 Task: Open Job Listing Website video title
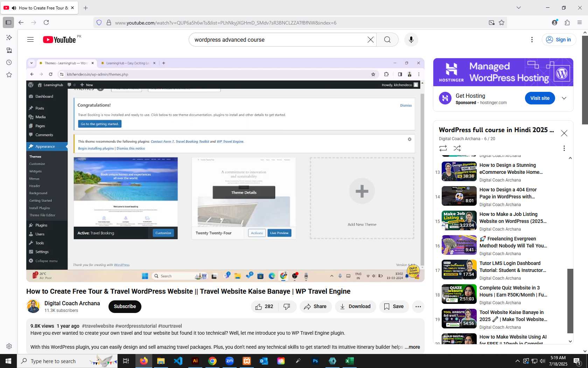tap(513, 218)
